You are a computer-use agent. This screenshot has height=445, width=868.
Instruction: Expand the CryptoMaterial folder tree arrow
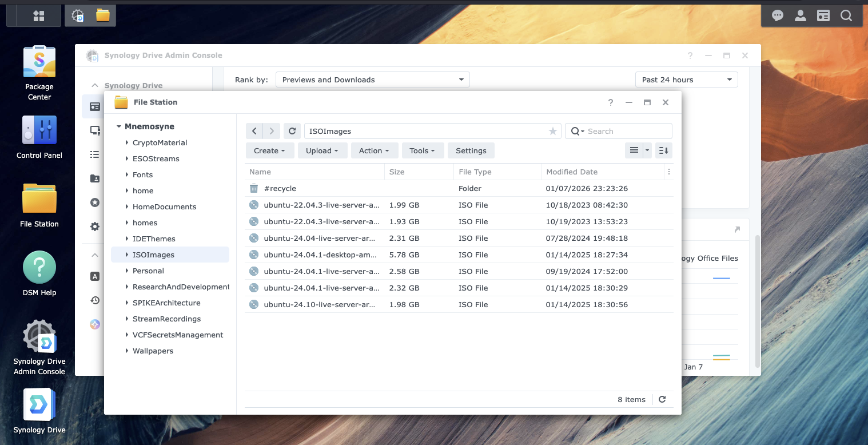tap(127, 142)
